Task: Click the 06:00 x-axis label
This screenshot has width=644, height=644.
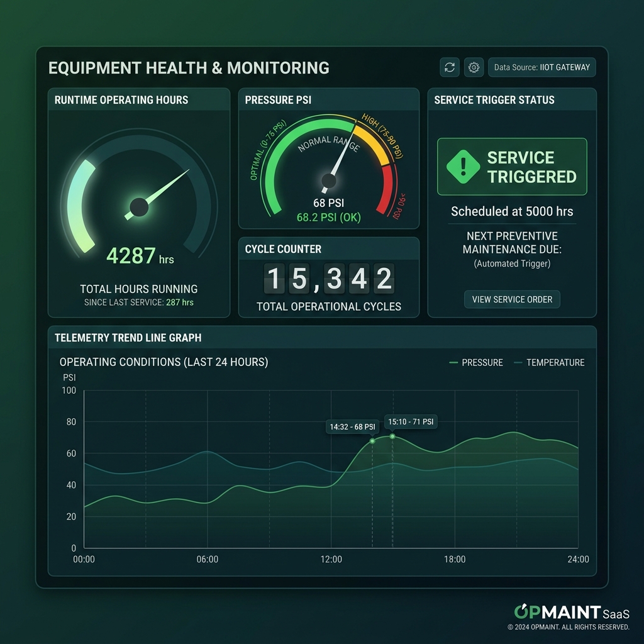Action: [208, 559]
